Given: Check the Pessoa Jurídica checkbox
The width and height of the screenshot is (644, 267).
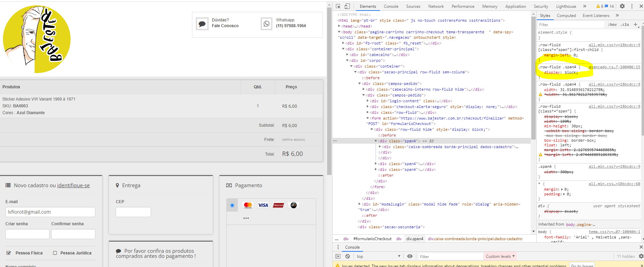Looking at the screenshot, I should click(55, 253).
